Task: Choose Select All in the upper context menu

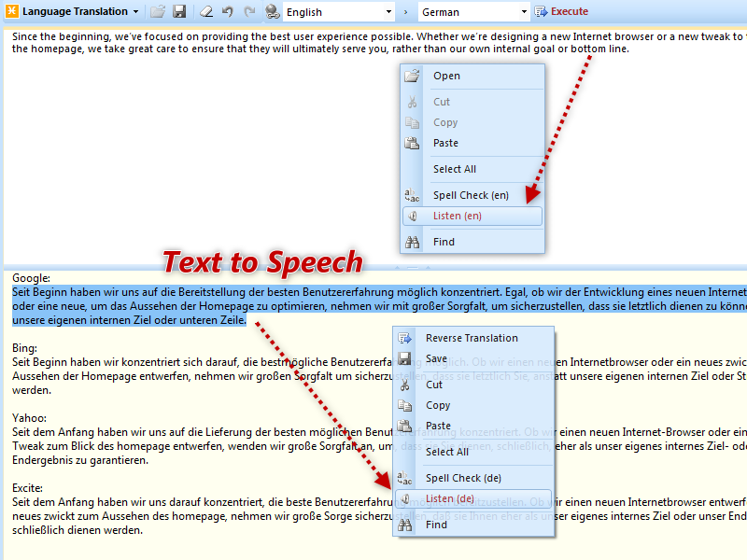Action: [x=472, y=169]
